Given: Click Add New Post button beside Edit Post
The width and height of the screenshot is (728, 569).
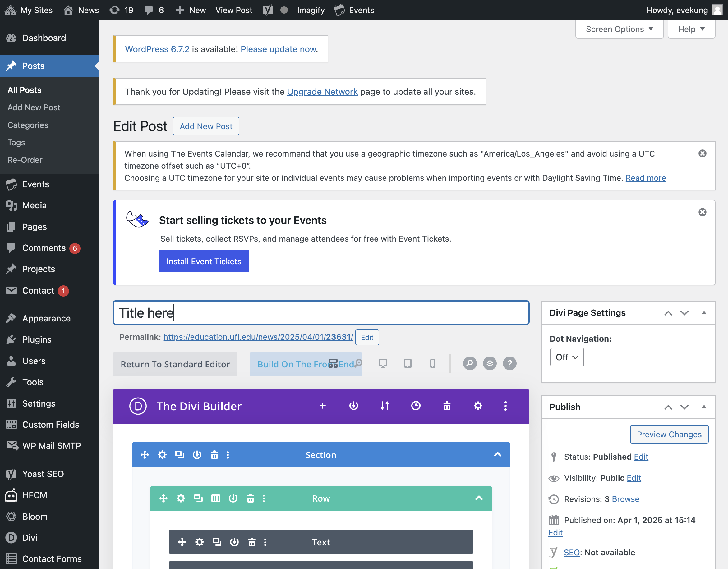Looking at the screenshot, I should point(206,126).
